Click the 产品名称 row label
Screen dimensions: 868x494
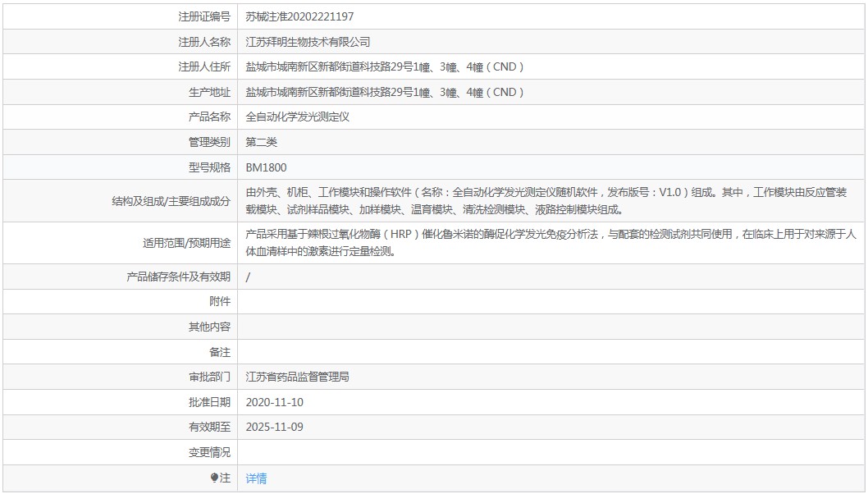[209, 117]
